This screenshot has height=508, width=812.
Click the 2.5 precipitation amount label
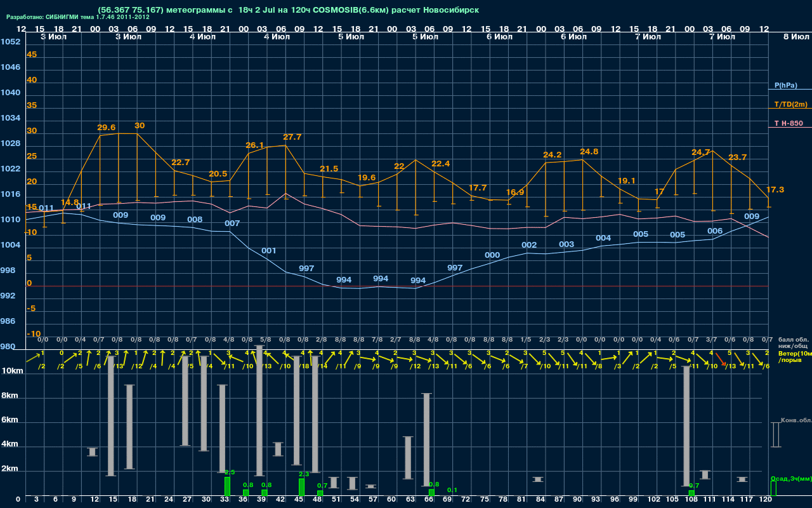pyautogui.click(x=230, y=472)
